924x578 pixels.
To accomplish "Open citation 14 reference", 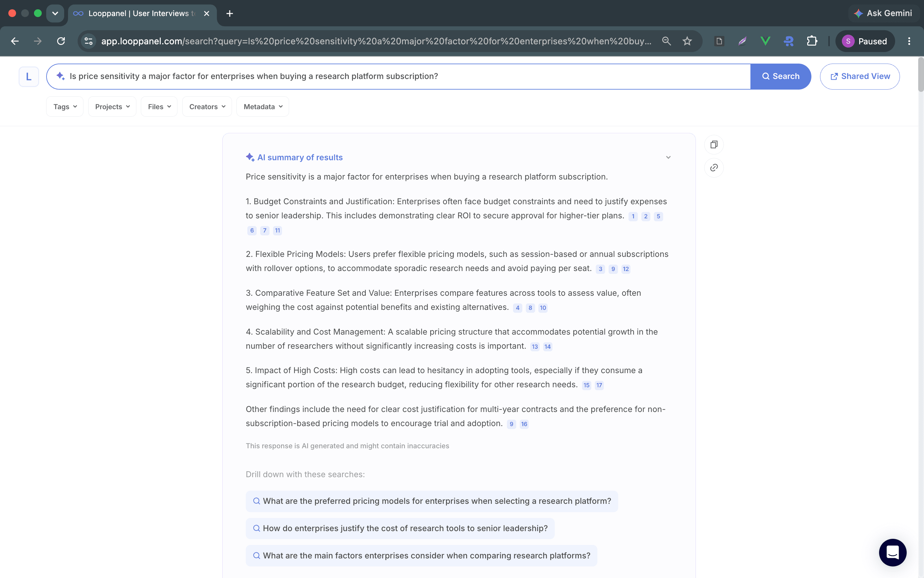I will (548, 347).
